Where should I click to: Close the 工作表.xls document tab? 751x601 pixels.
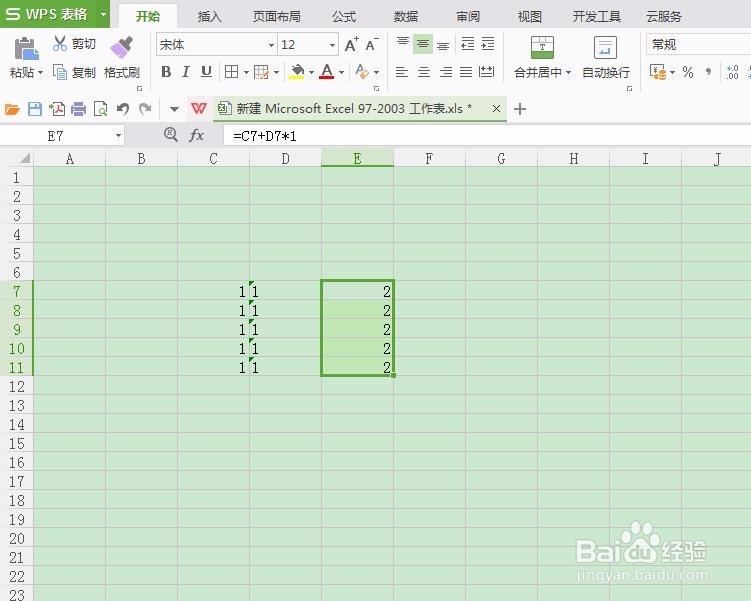coord(497,109)
